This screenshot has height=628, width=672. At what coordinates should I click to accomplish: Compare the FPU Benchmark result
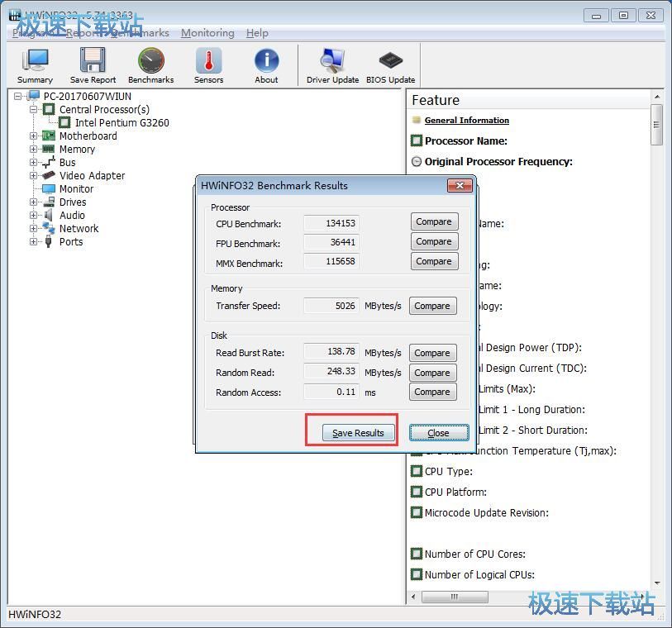434,241
